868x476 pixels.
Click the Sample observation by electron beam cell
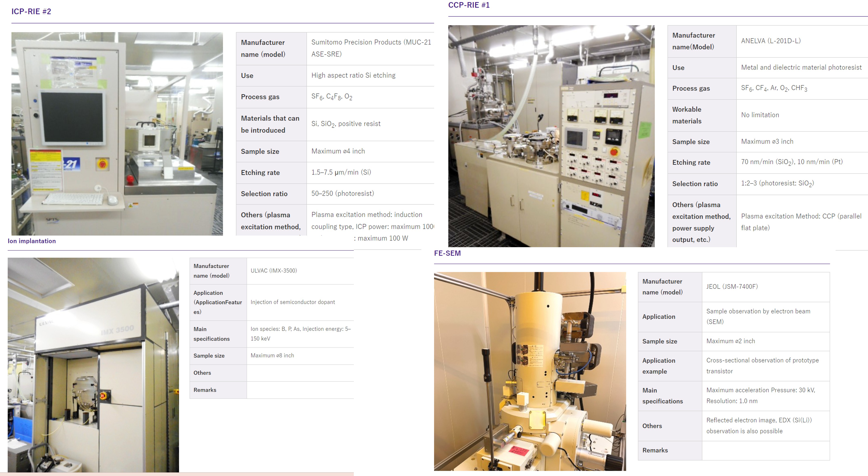(x=765, y=317)
